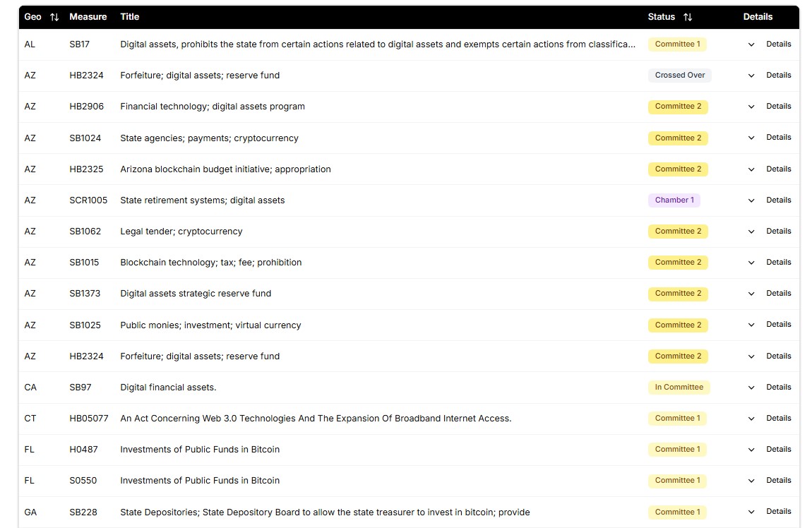
Task: Click the Committee 1 badge for SB228
Action: point(677,512)
